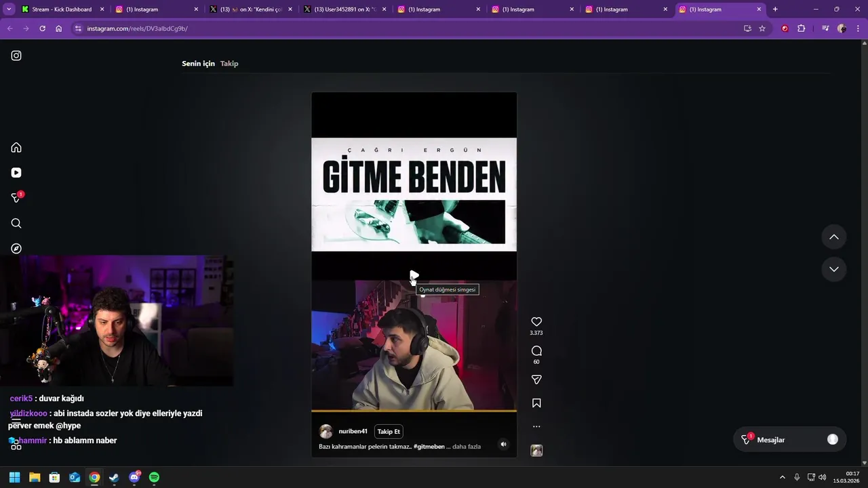Screen dimensions: 868x488
Task: Open the reel's three-dot more options
Action: [x=536, y=426]
